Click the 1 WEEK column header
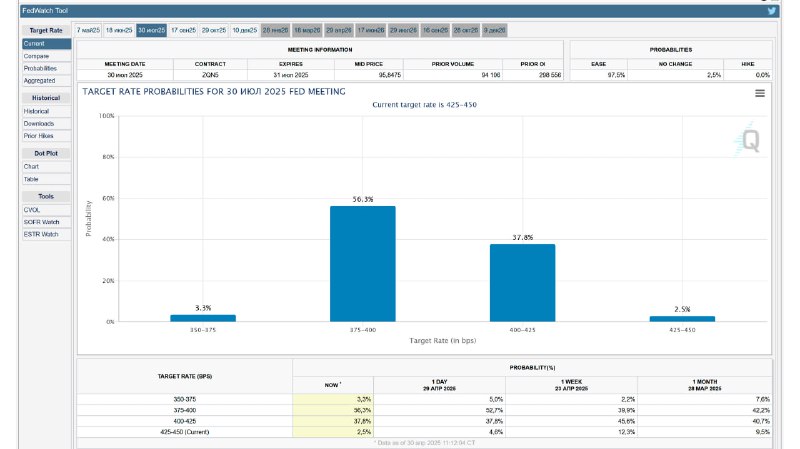The width and height of the screenshot is (800, 449). [x=571, y=385]
